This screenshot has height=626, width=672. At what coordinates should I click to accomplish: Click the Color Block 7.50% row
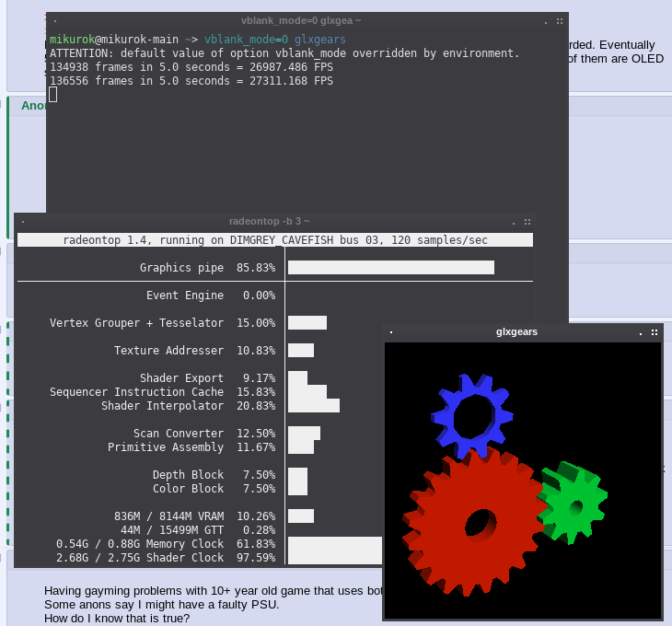(214, 489)
